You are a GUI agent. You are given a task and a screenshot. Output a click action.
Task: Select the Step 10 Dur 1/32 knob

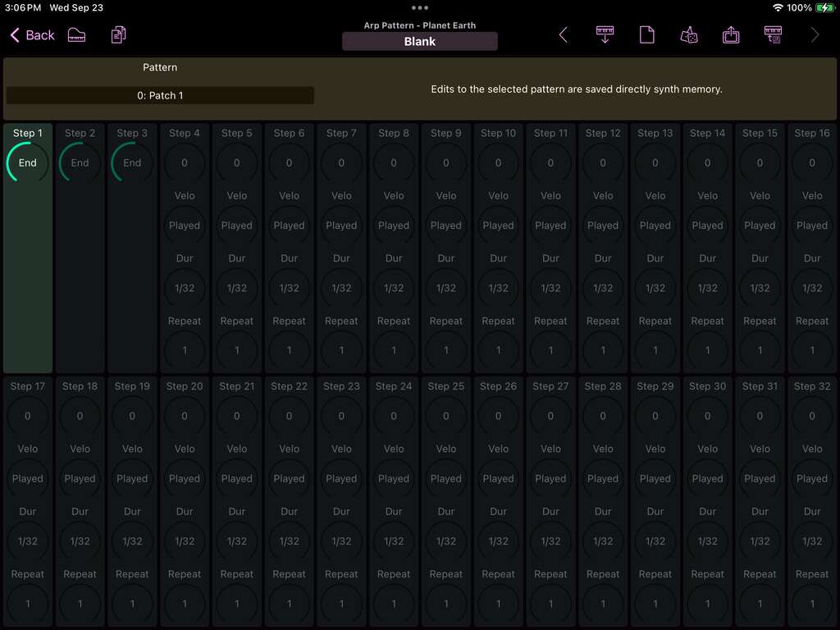pos(498,288)
